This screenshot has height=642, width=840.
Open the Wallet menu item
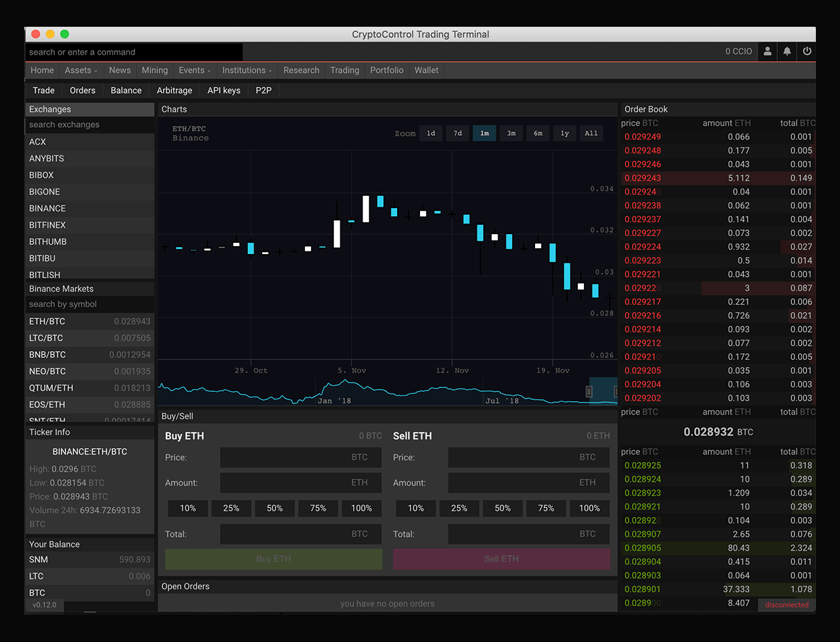tap(427, 70)
